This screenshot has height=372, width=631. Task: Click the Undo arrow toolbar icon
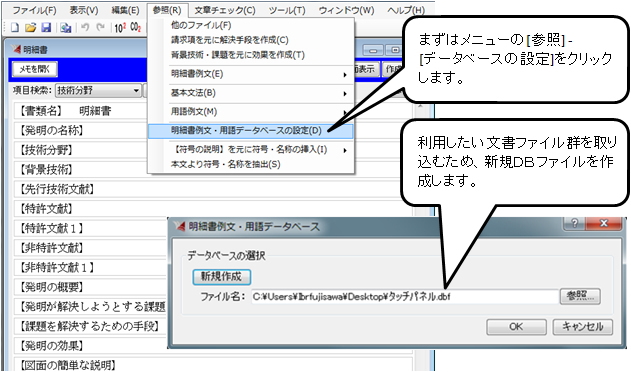coord(85,27)
